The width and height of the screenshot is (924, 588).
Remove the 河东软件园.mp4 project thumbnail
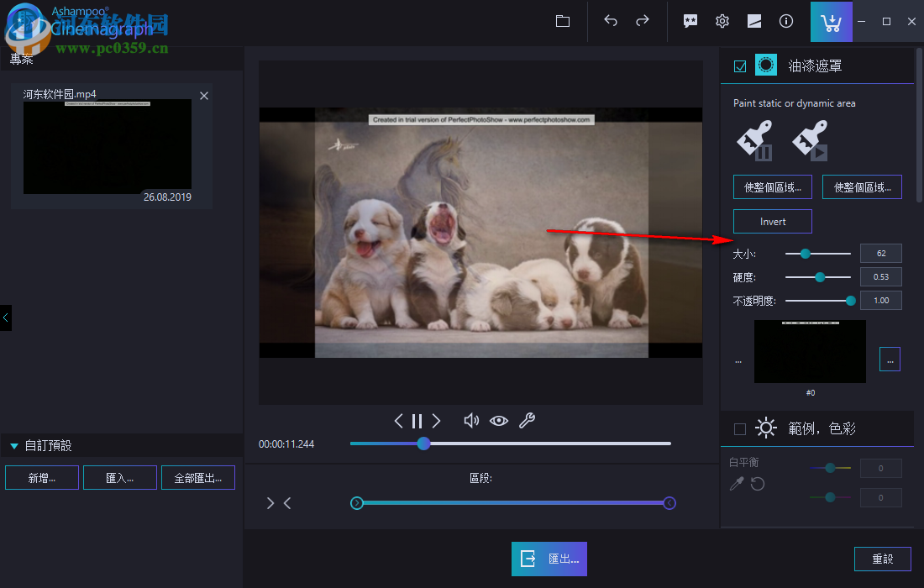pyautogui.click(x=204, y=96)
